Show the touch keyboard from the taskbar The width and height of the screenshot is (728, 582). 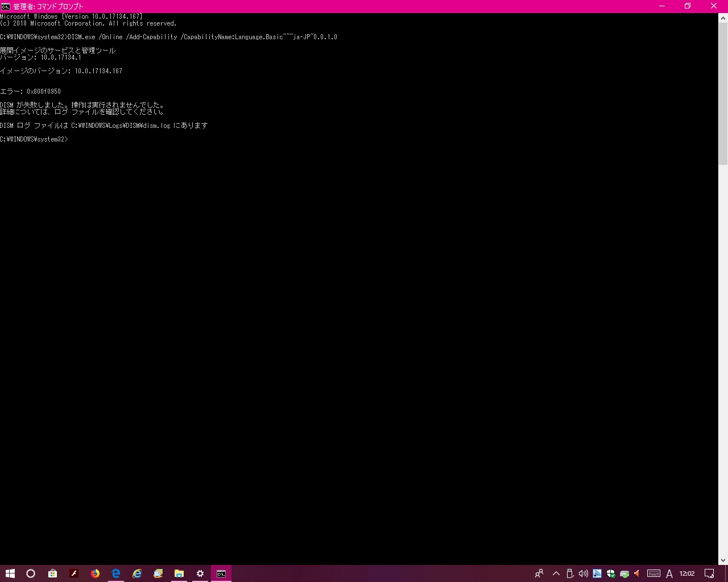coord(653,573)
